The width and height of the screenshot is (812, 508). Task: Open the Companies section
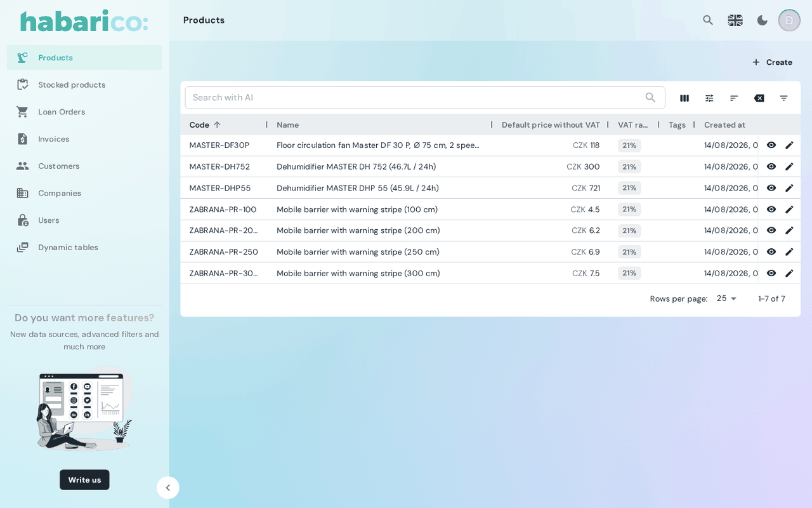click(x=84, y=193)
